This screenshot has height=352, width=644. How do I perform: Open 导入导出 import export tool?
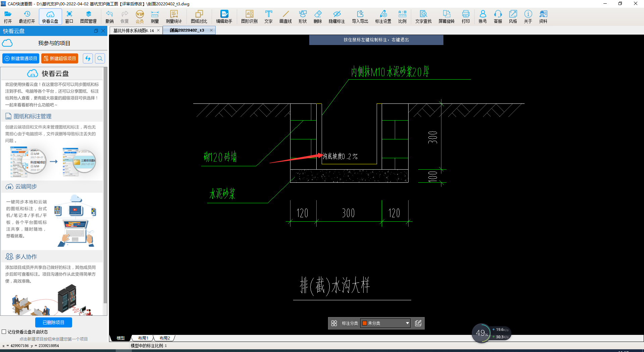click(x=360, y=16)
